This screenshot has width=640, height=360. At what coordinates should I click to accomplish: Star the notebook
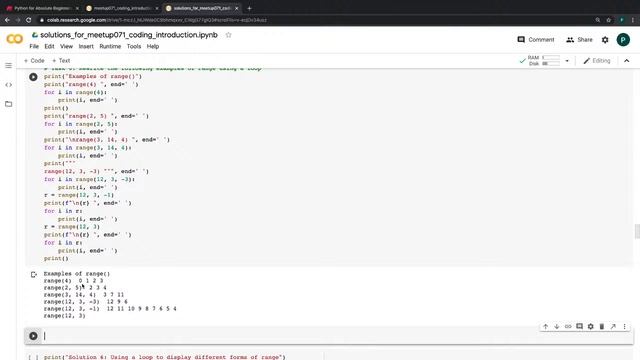tap(229, 35)
